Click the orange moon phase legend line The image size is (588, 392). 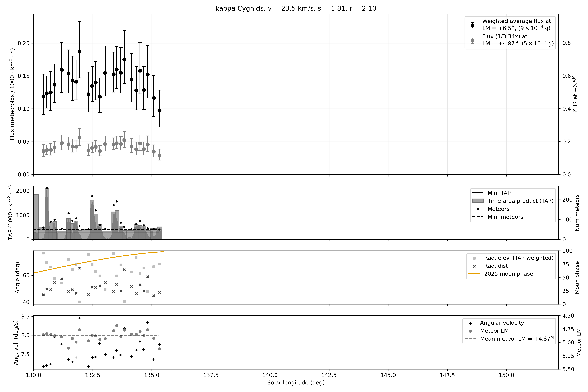click(x=474, y=274)
